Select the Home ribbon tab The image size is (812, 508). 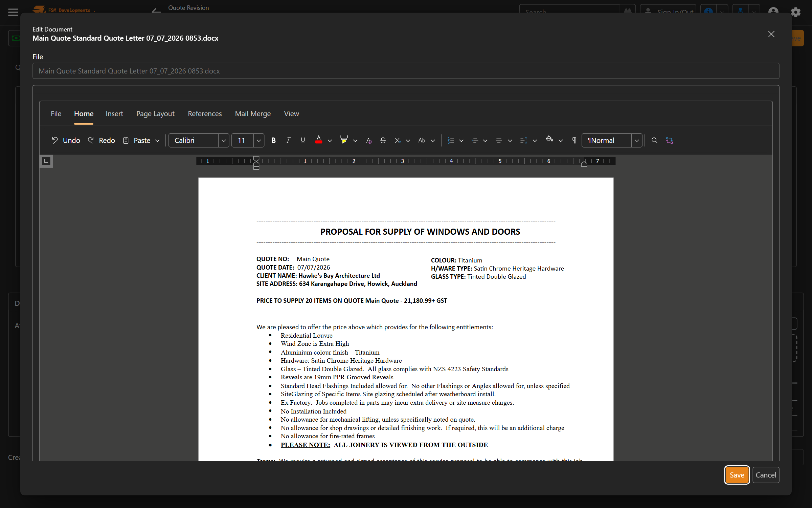pyautogui.click(x=84, y=114)
